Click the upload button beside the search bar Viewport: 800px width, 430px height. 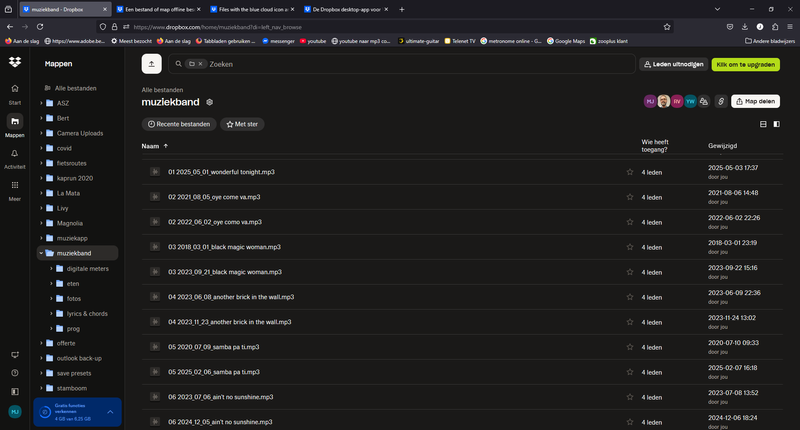tap(152, 63)
